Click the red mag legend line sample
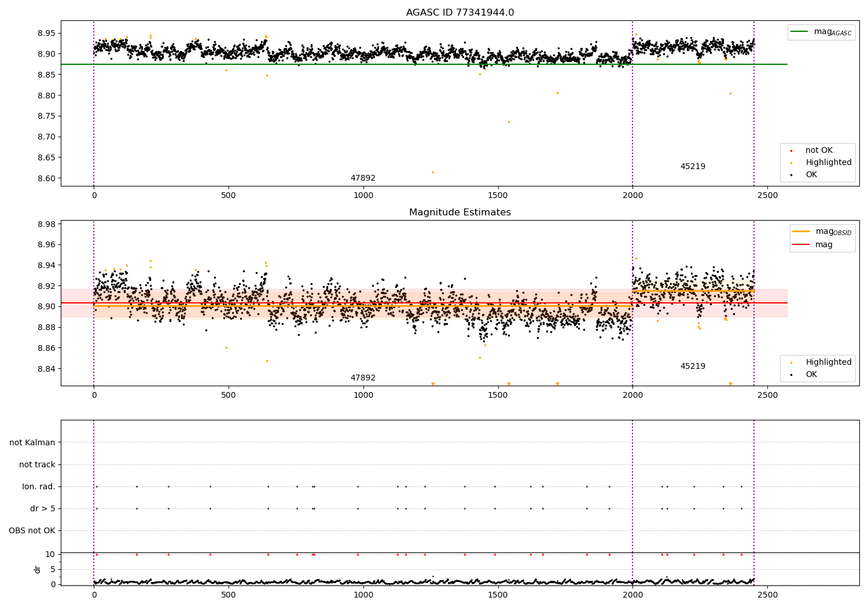This screenshot has width=868, height=608. 801,245
